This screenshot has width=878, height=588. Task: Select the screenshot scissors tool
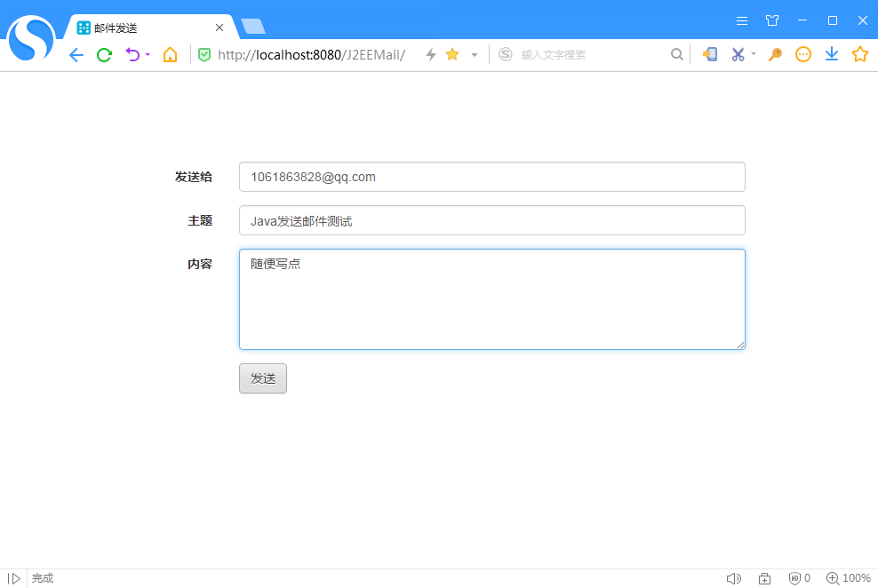pos(738,54)
